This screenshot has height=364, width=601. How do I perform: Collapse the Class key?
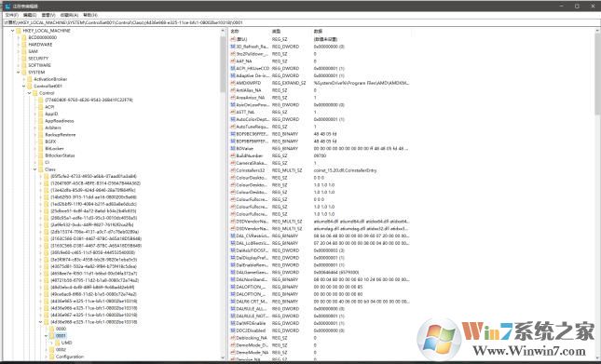[x=34, y=169]
